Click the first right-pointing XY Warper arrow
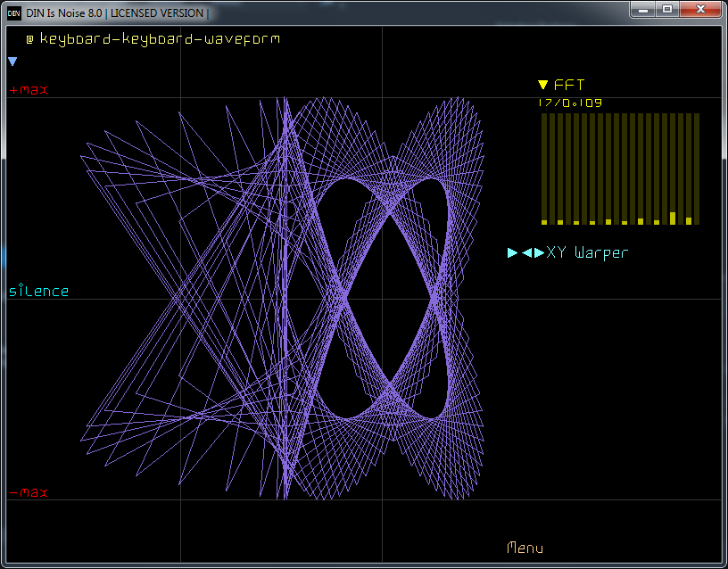The image size is (728, 569). (512, 253)
